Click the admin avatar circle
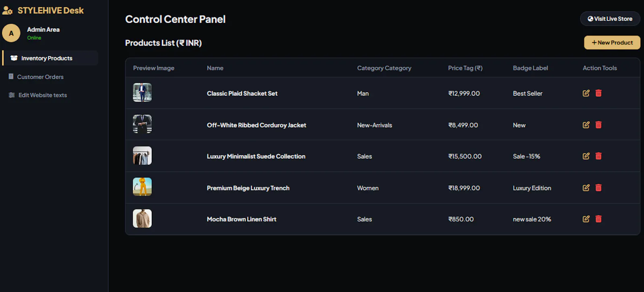Screen dimensions: 644x292 click(11, 33)
